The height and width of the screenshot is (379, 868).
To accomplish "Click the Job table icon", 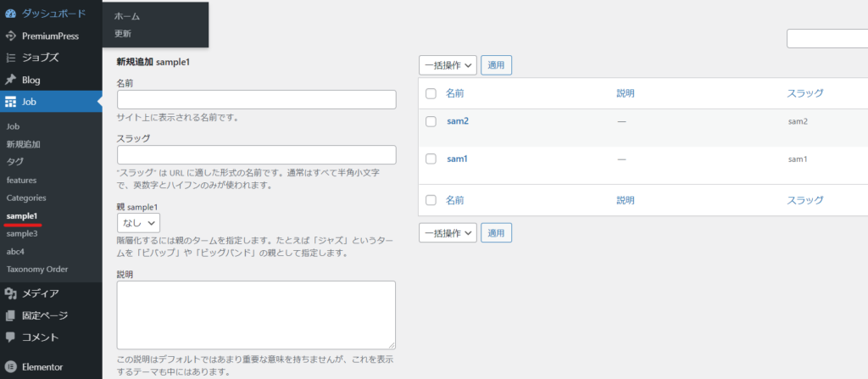I will 10,102.
